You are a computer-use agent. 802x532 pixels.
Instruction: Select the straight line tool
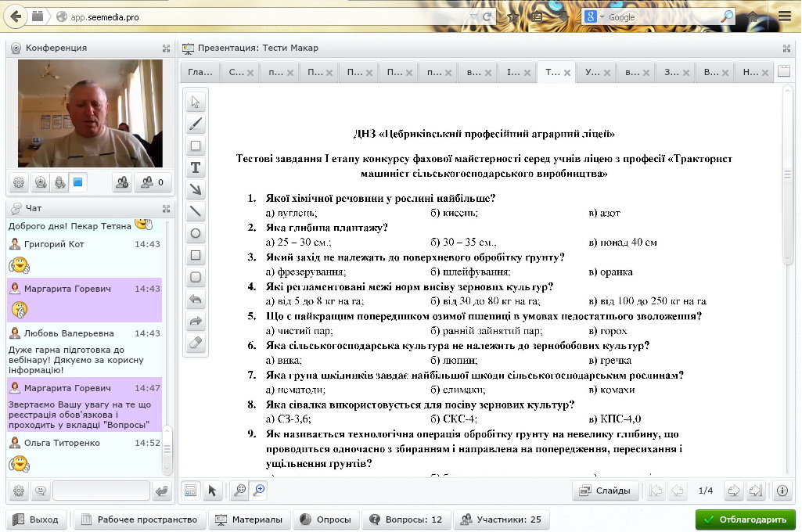click(x=196, y=211)
